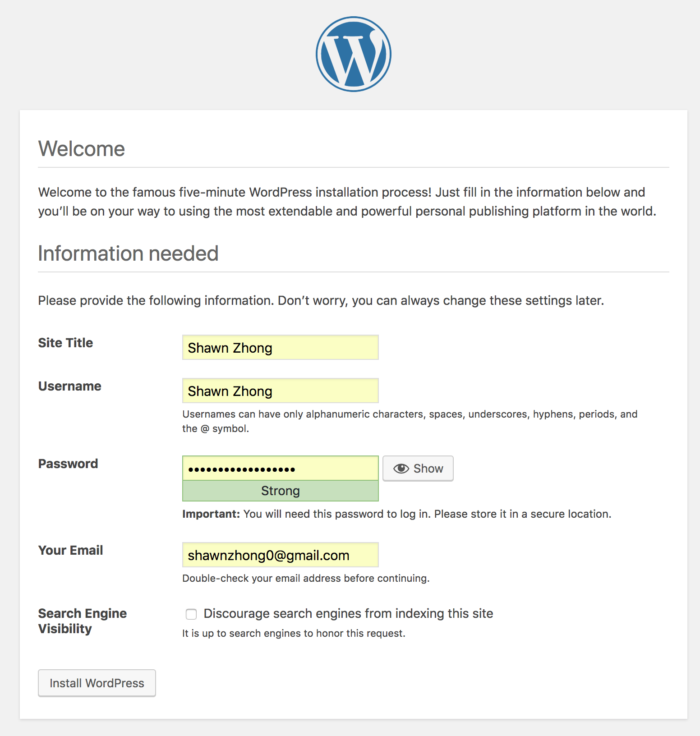700x736 pixels.
Task: Click the Site Title field label
Action: tap(65, 343)
